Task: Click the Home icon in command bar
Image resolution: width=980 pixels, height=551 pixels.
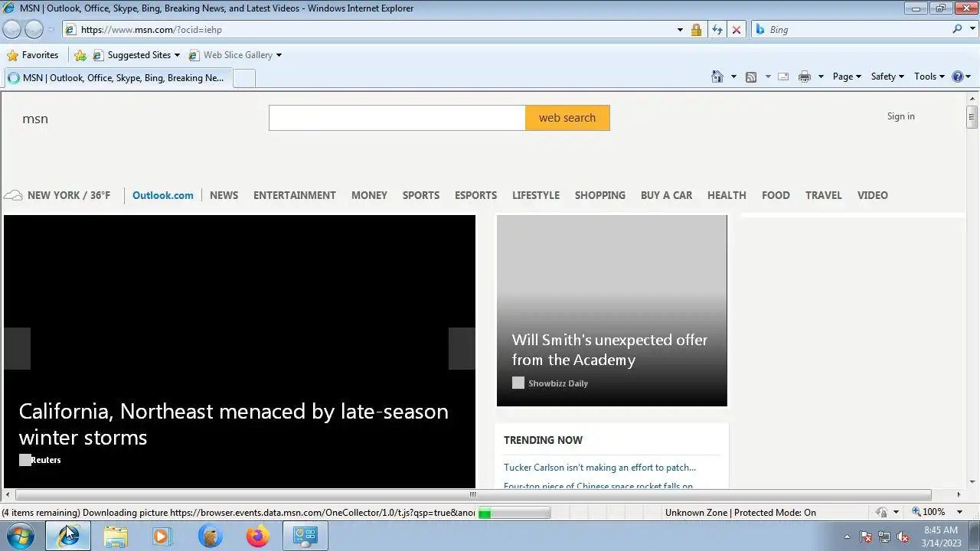Action: point(717,77)
